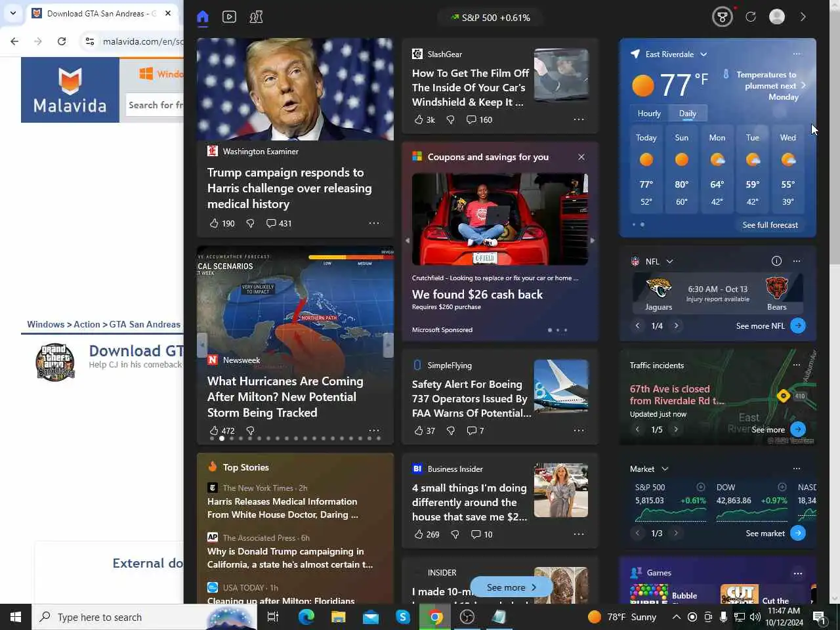Open Microsoft Edge from taskbar
The image size is (840, 630).
click(x=306, y=617)
